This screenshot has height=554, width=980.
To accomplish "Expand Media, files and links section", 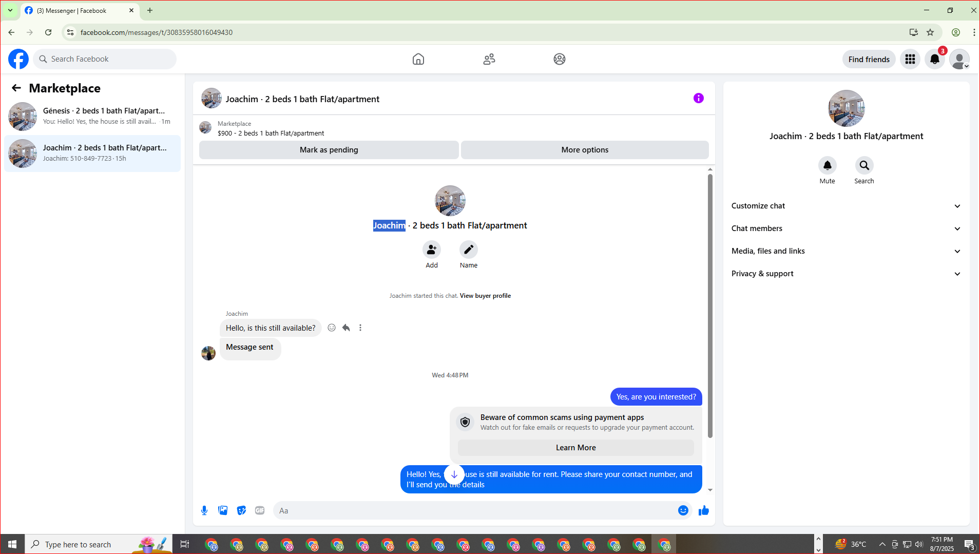I will pos(846,251).
